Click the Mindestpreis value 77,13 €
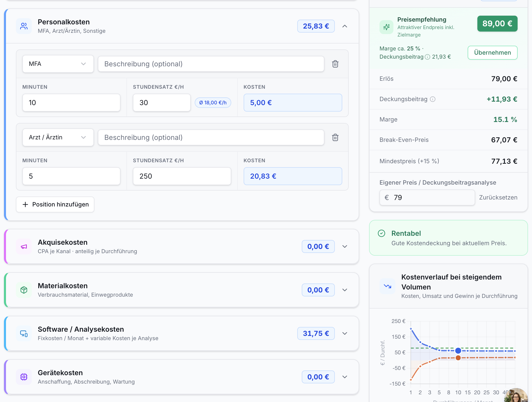The width and height of the screenshot is (532, 402). 504,161
